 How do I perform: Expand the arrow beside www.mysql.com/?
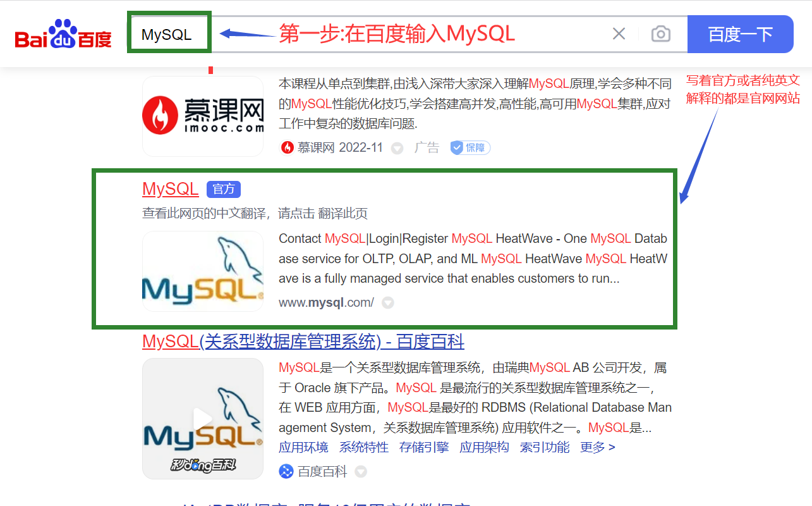coord(388,303)
